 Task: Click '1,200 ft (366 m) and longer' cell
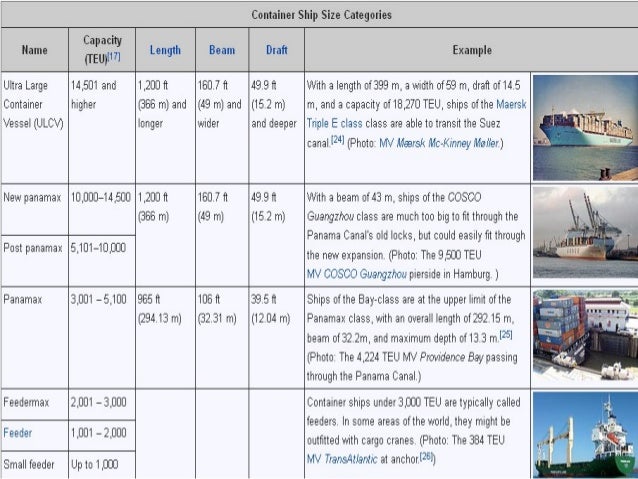(165, 127)
